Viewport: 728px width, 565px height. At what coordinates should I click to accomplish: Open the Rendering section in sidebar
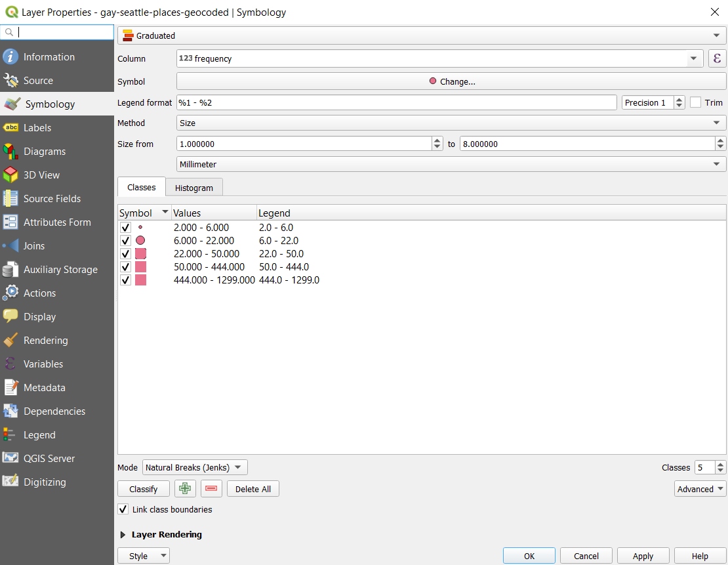[x=45, y=341]
